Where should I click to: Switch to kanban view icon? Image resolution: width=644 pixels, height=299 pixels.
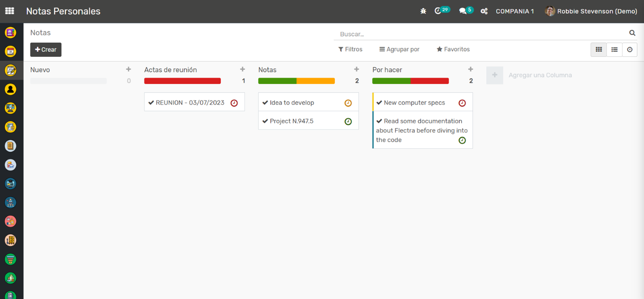click(599, 50)
